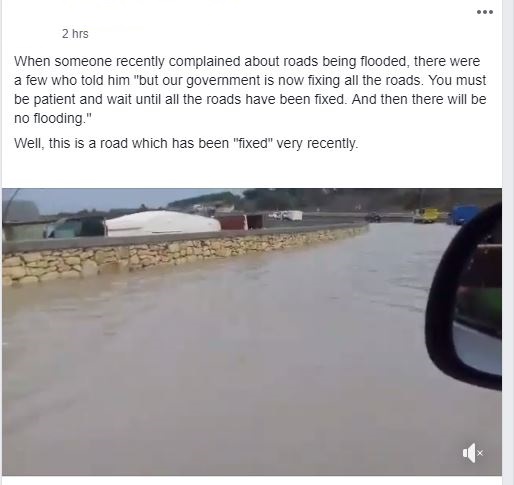Click the sentence "Well, this is a road"
The width and height of the screenshot is (514, 485).
click(186, 144)
